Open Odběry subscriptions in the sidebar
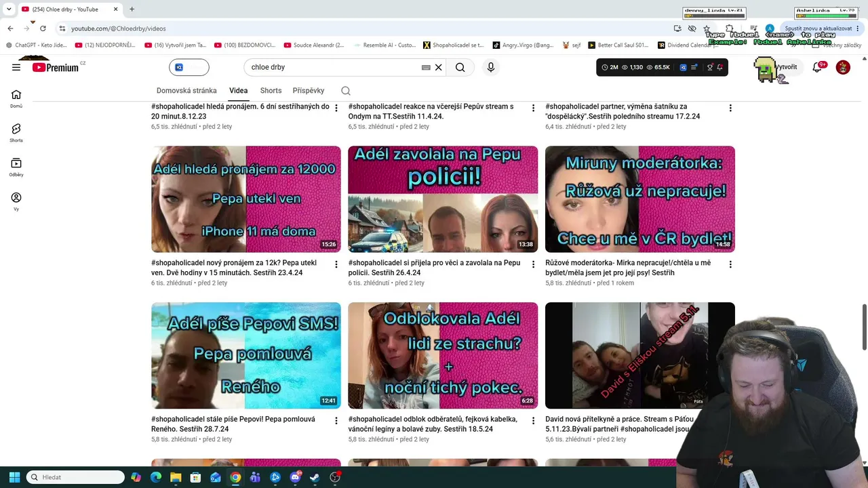Image resolution: width=868 pixels, height=488 pixels. click(16, 167)
